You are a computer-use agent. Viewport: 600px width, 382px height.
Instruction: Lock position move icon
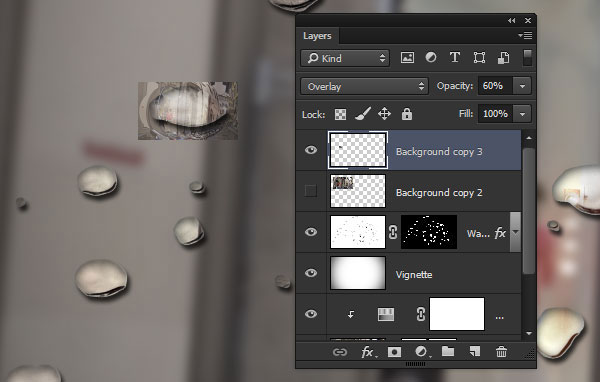click(384, 114)
